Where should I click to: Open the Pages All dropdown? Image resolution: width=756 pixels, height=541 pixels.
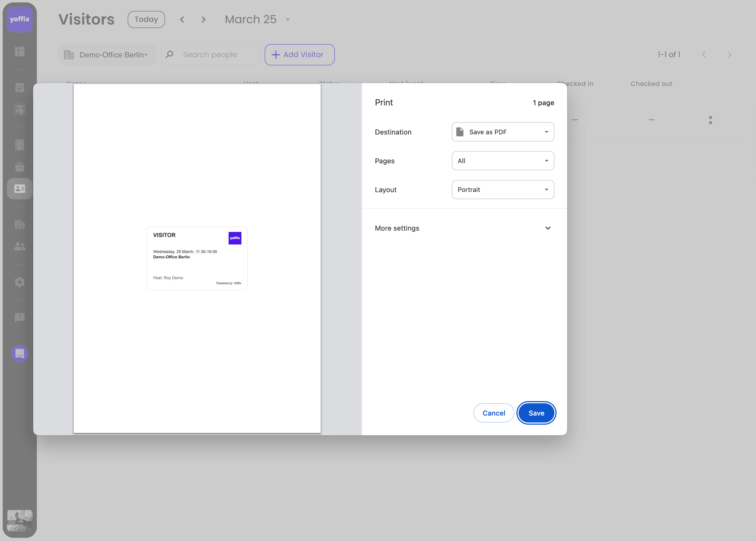click(503, 161)
